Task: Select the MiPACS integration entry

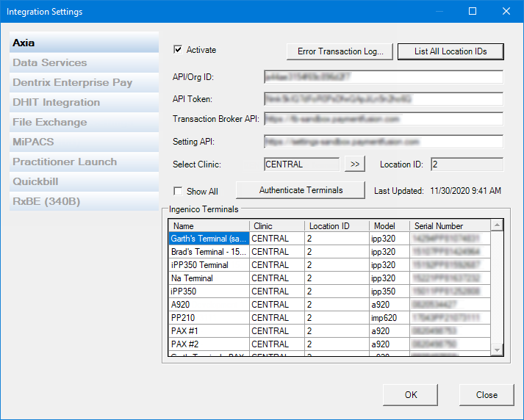Action: click(85, 142)
